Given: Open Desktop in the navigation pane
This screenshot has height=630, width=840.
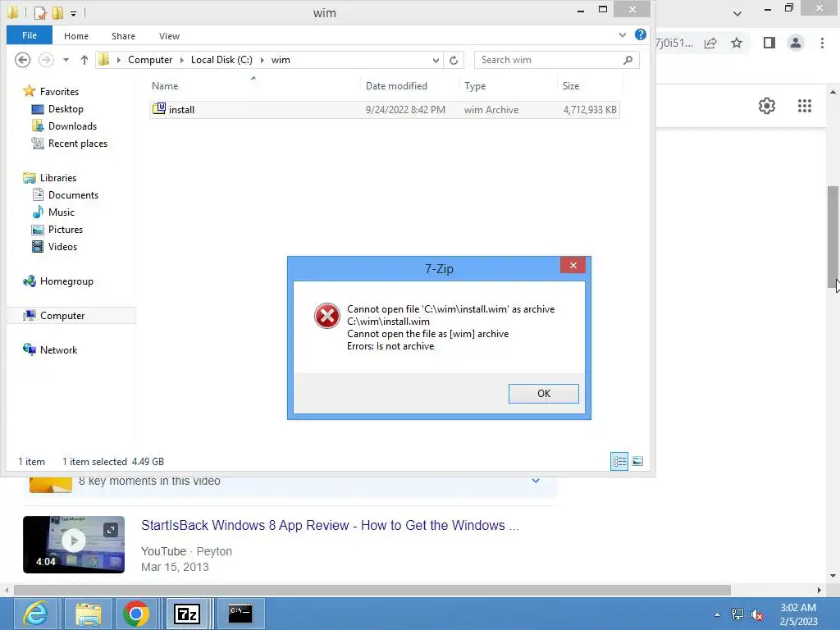Looking at the screenshot, I should click(x=66, y=109).
